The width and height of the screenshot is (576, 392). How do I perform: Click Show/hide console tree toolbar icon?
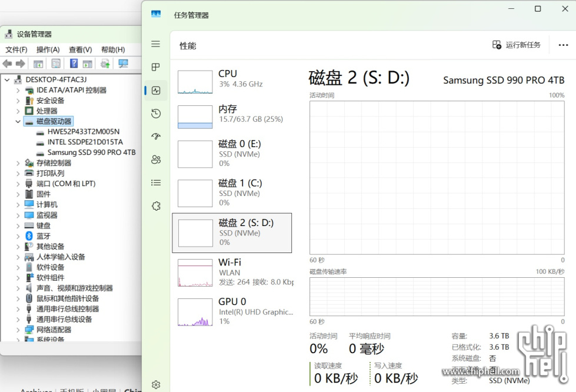point(38,64)
